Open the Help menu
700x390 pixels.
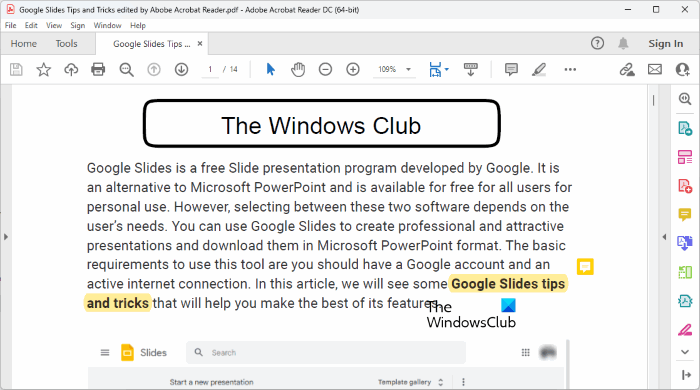pos(138,25)
